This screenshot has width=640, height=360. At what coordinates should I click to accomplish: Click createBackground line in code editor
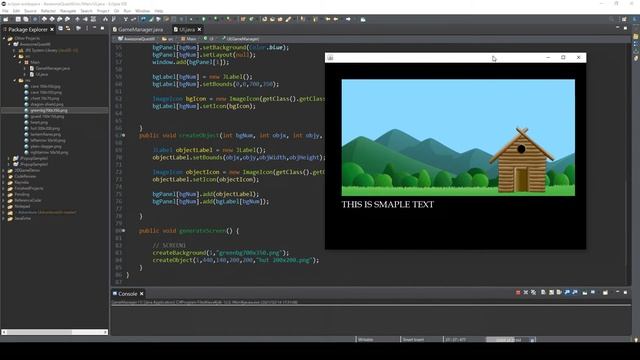point(220,253)
